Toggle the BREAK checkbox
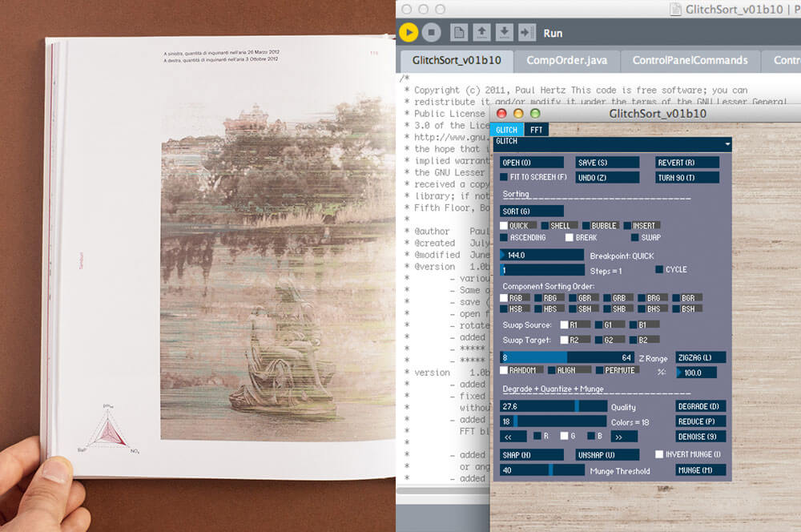The height and width of the screenshot is (532, 801). (569, 238)
